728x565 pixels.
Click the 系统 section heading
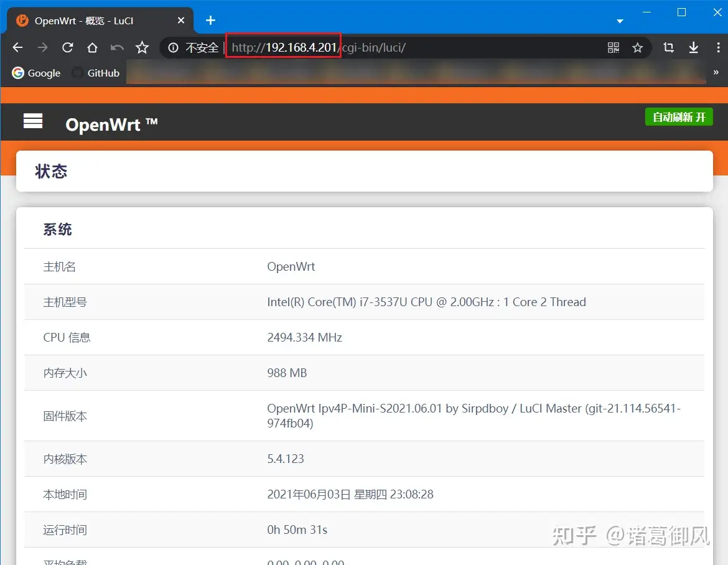point(58,230)
